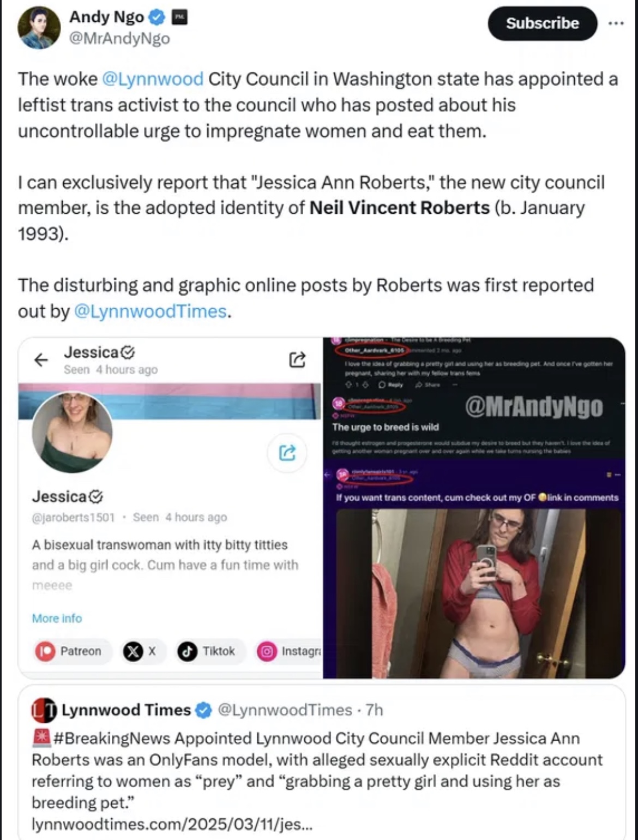638x840 pixels.
Task: Open the lynnwoodtimes.com article link
Action: (172, 824)
